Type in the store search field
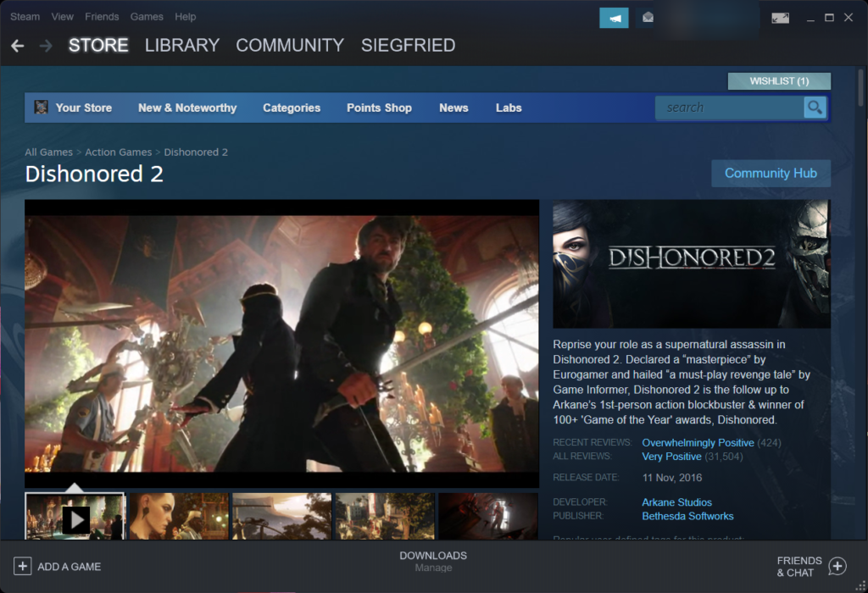The image size is (868, 593). pyautogui.click(x=729, y=108)
